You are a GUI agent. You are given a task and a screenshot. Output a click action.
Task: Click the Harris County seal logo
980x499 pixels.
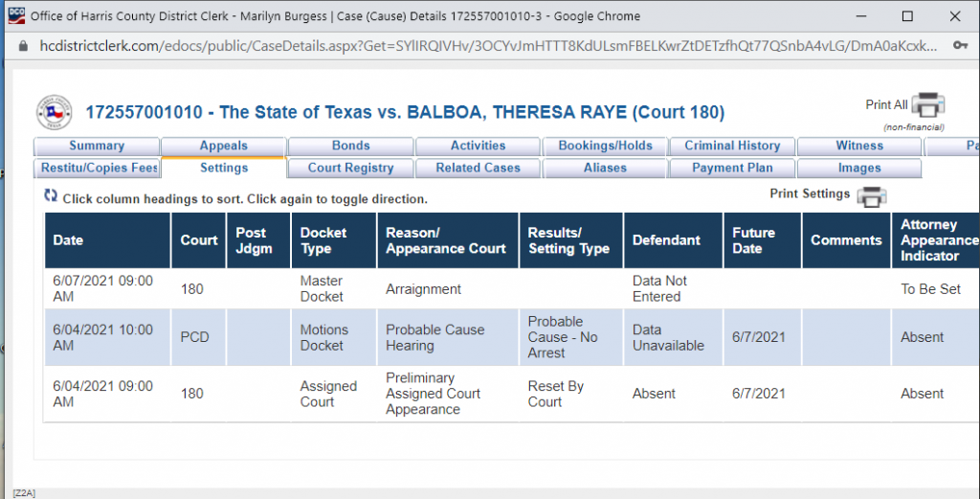(56, 112)
